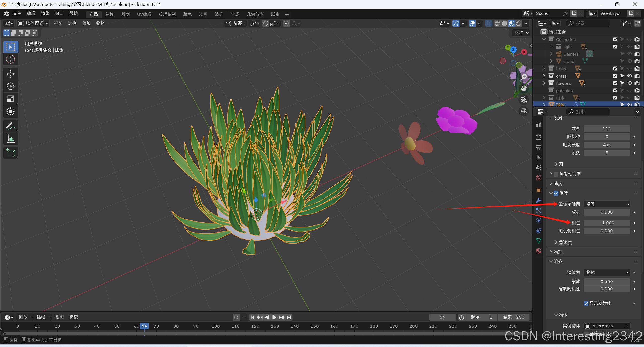
Task: Open the Modifiers wrench properties tab
Action: (539, 200)
